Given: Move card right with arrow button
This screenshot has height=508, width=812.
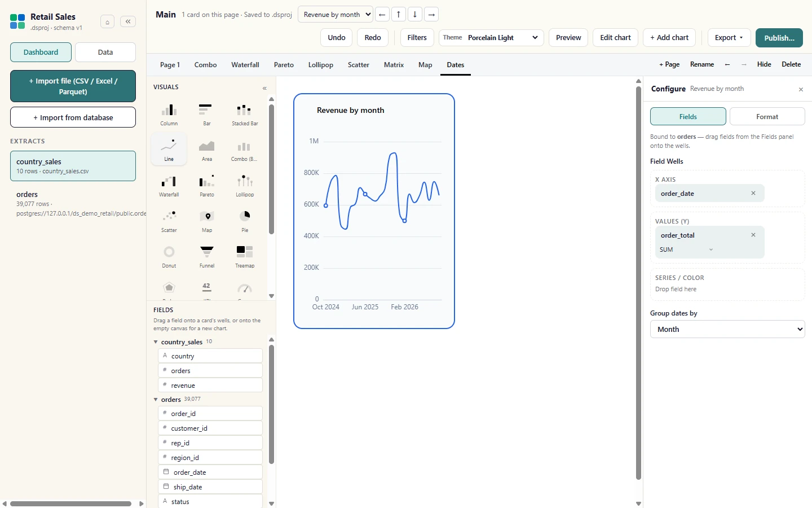Looking at the screenshot, I should 431,14.
